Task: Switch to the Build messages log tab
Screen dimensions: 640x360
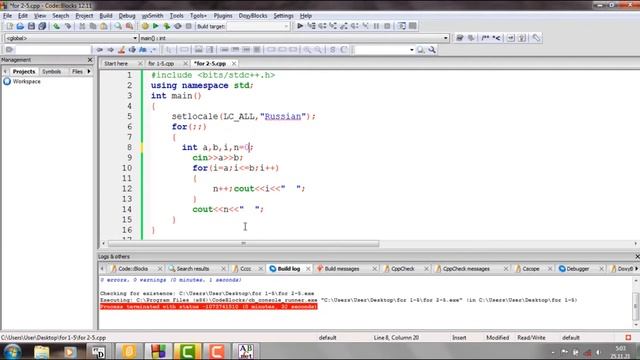Action: [342, 269]
